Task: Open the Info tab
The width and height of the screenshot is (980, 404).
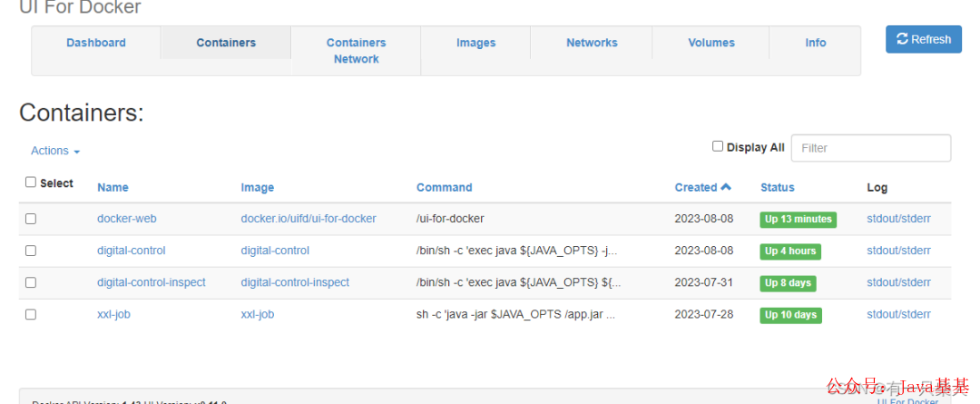Action: point(815,43)
